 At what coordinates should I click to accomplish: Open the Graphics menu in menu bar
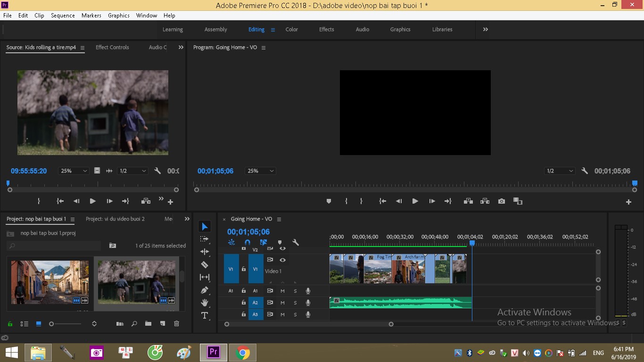[x=119, y=16]
